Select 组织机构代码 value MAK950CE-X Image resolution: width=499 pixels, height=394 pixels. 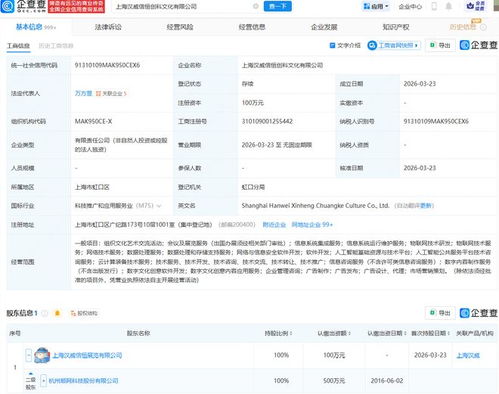[x=93, y=121]
